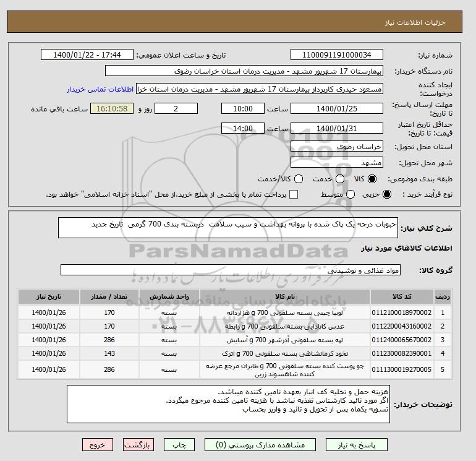
Task: Click product code 0111300019270005
Action: [x=402, y=369]
